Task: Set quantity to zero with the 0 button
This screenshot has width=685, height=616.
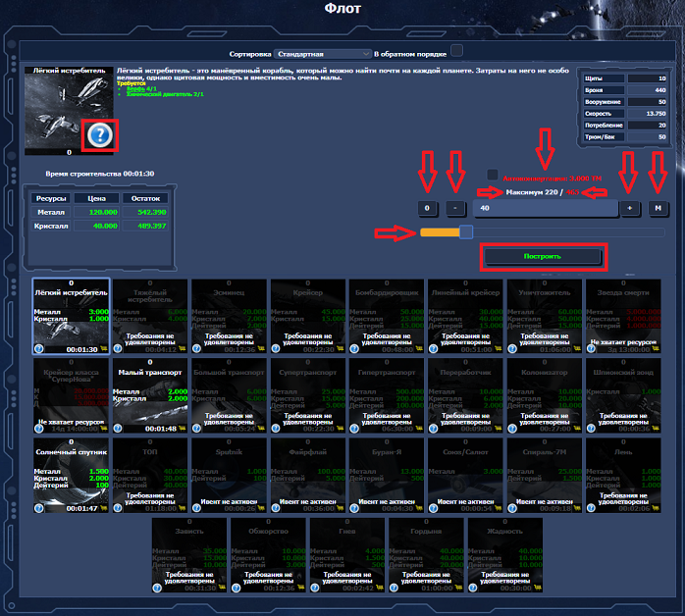Action: pos(428,208)
